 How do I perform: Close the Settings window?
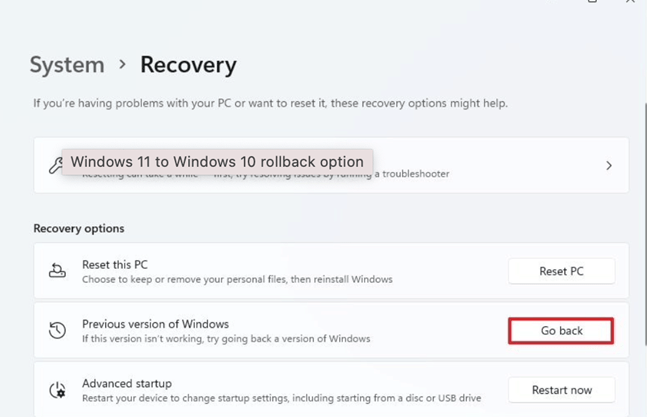(630, 1)
